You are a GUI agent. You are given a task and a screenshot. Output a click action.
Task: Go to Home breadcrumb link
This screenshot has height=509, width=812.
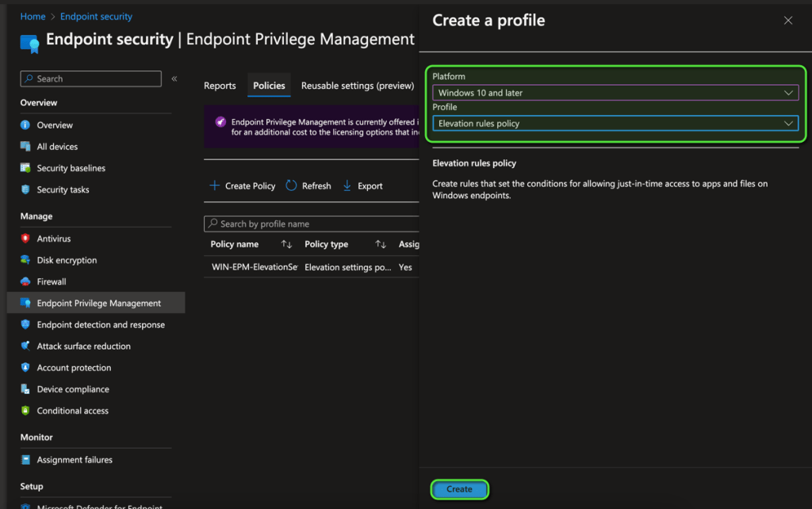[x=33, y=17]
